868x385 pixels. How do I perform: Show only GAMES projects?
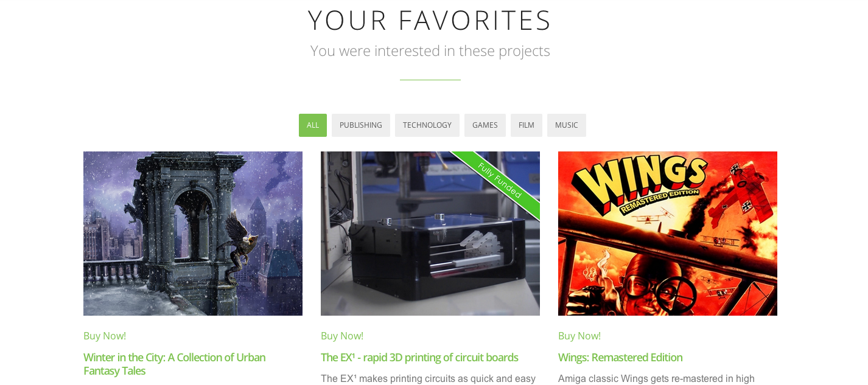[x=485, y=125]
